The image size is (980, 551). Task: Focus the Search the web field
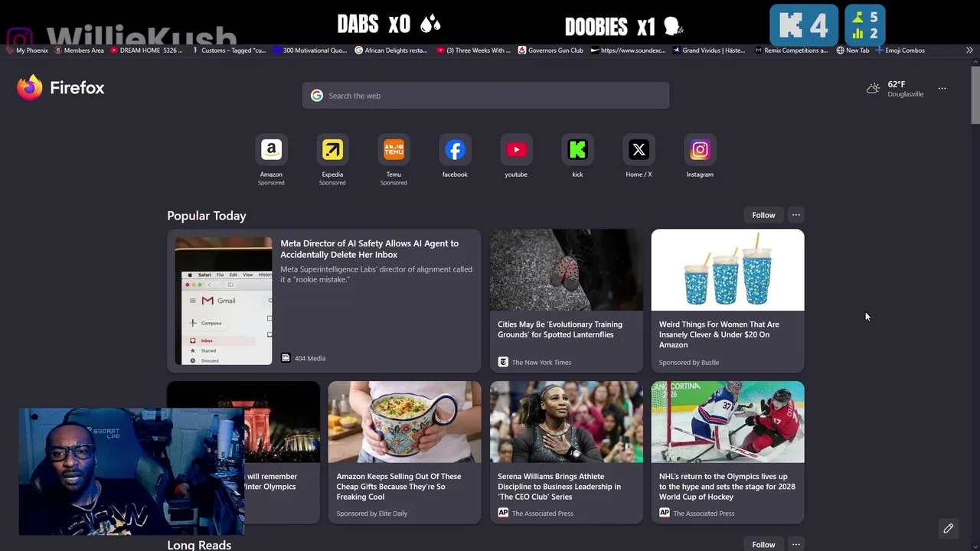click(x=485, y=96)
